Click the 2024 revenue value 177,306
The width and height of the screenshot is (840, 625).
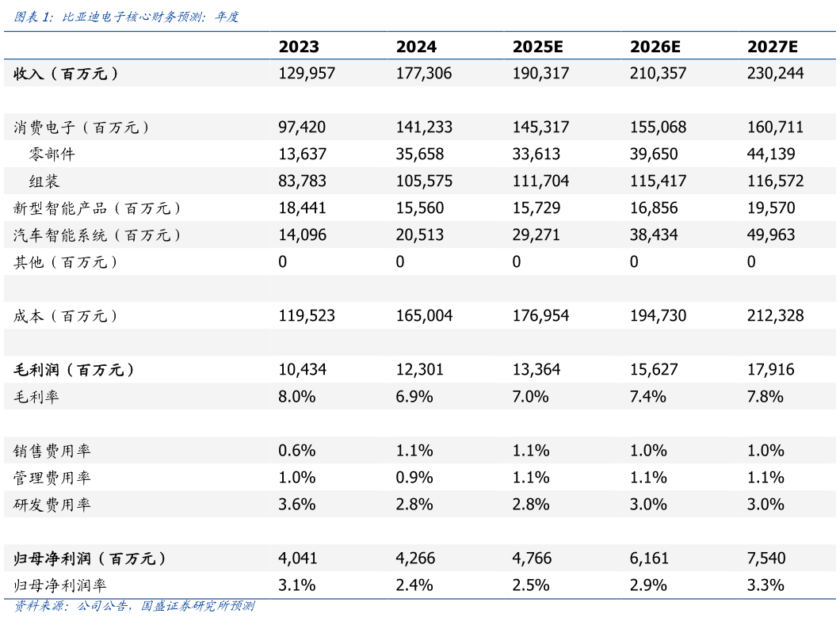[x=424, y=74]
